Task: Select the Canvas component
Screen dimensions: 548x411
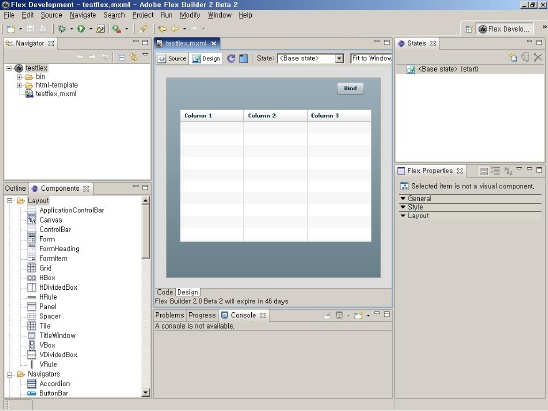Action: click(51, 220)
